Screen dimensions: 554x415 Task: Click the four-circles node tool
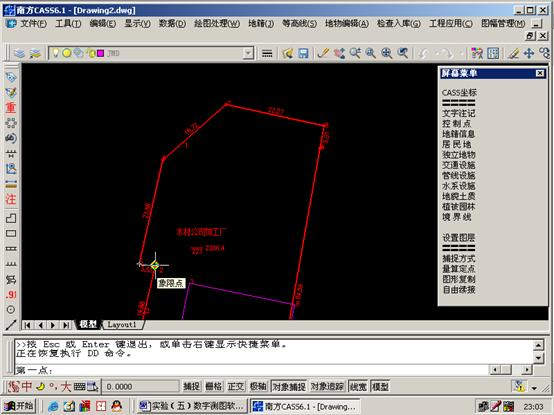coord(11,123)
